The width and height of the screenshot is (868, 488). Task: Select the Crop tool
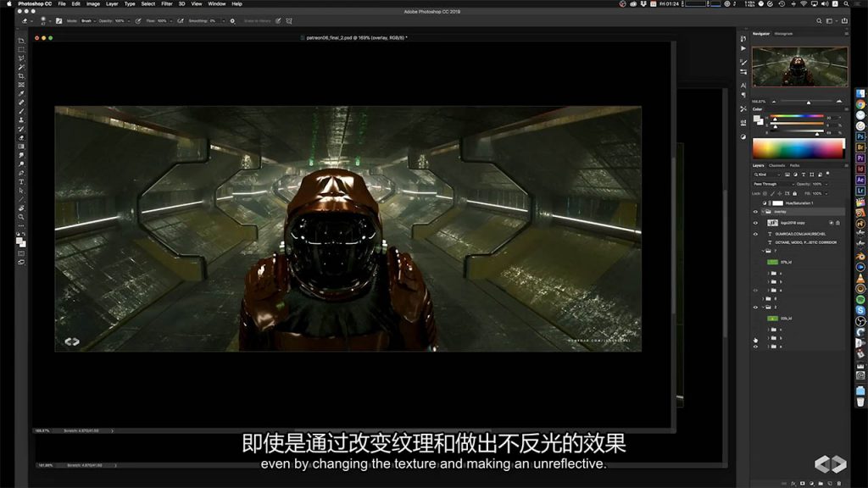point(21,76)
